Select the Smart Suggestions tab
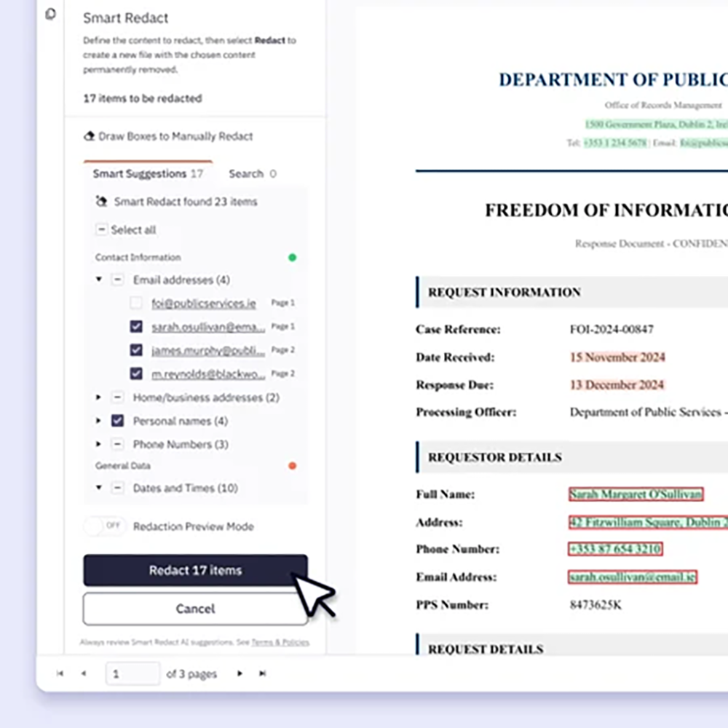Viewport: 728px width, 728px height. pyautogui.click(x=138, y=174)
